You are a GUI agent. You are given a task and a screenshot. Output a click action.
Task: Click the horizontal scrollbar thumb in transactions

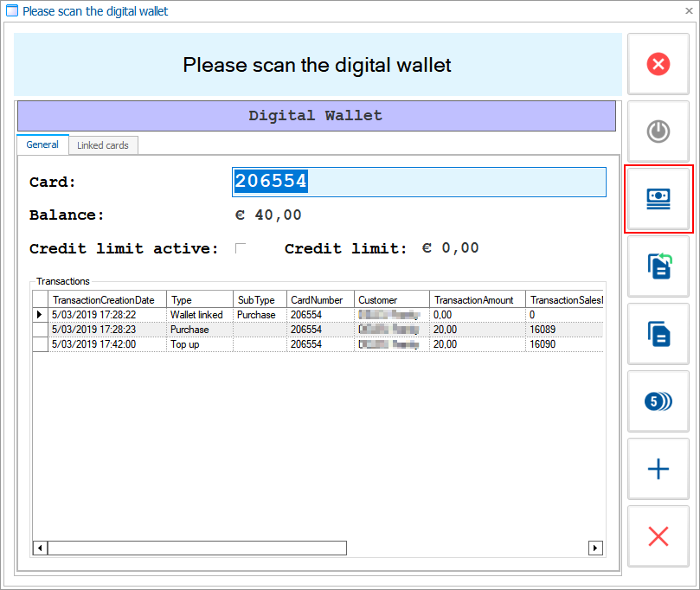pos(196,548)
